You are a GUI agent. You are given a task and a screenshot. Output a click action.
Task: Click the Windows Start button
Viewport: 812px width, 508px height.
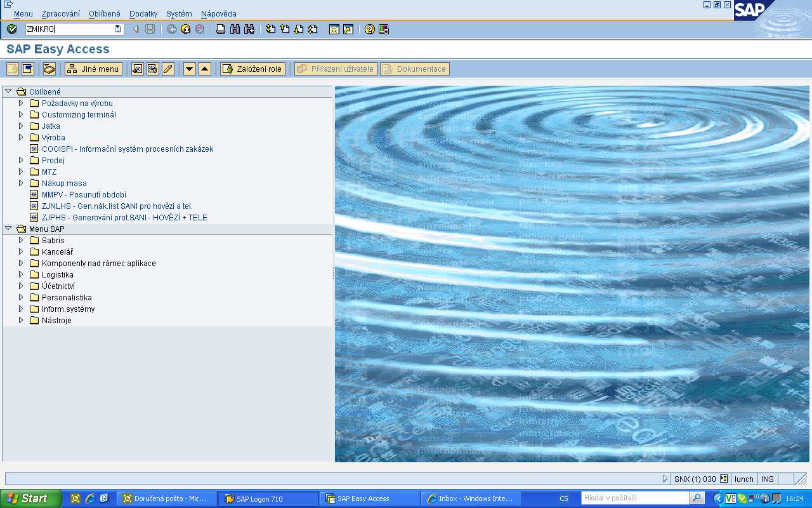[x=30, y=498]
